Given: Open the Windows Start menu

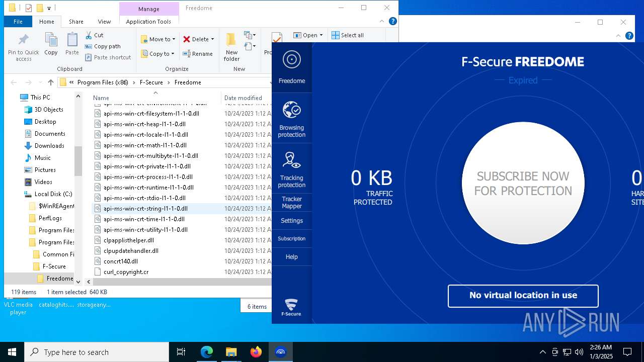Looking at the screenshot, I should pos(12,352).
